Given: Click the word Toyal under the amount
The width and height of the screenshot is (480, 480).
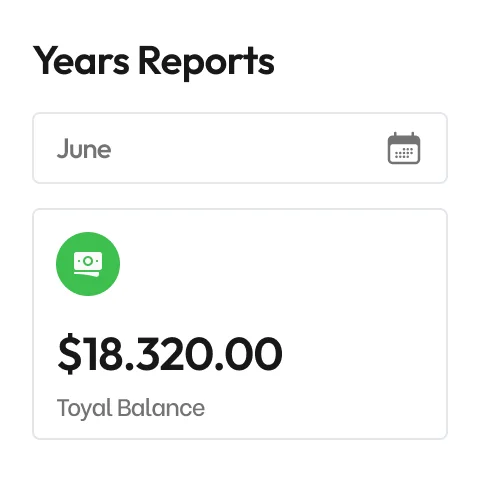Looking at the screenshot, I should coord(85,408).
